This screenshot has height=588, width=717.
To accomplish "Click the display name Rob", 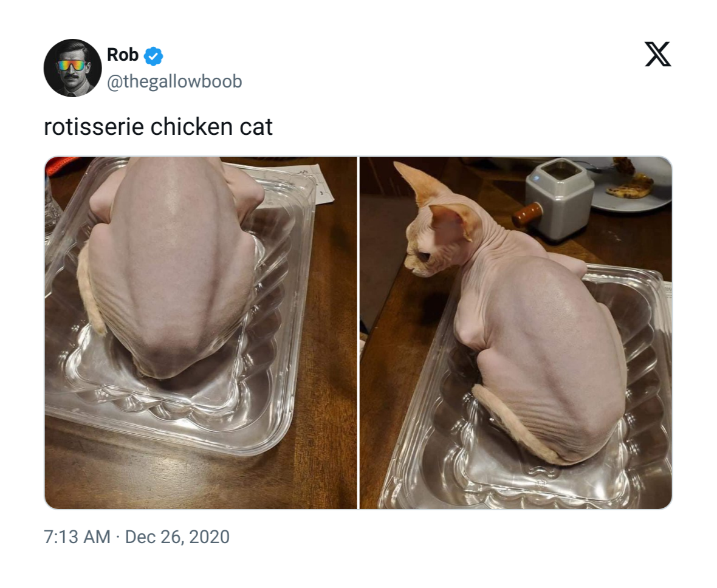I will pos(123,55).
